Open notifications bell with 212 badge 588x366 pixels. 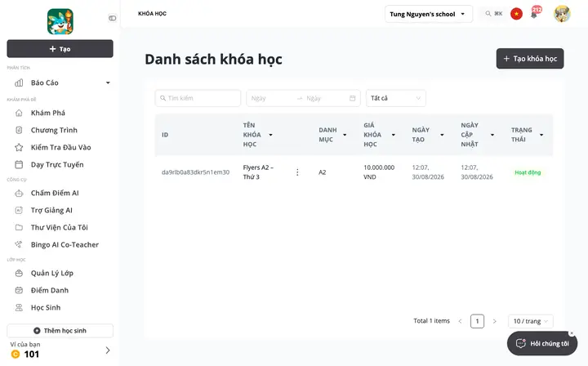tap(534, 14)
